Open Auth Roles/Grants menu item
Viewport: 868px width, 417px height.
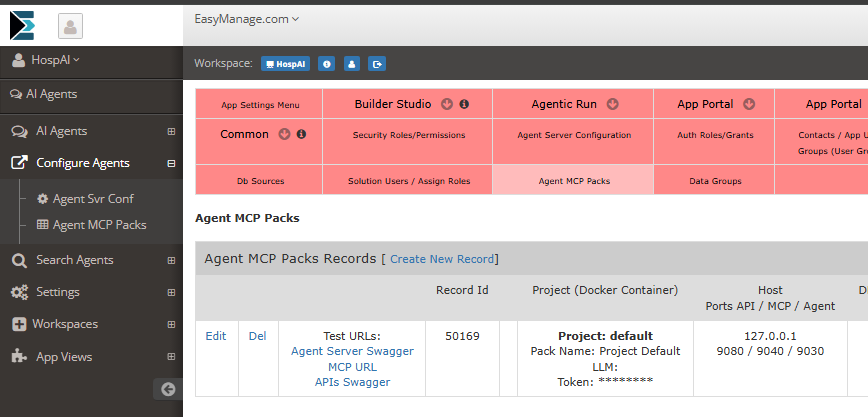point(715,135)
